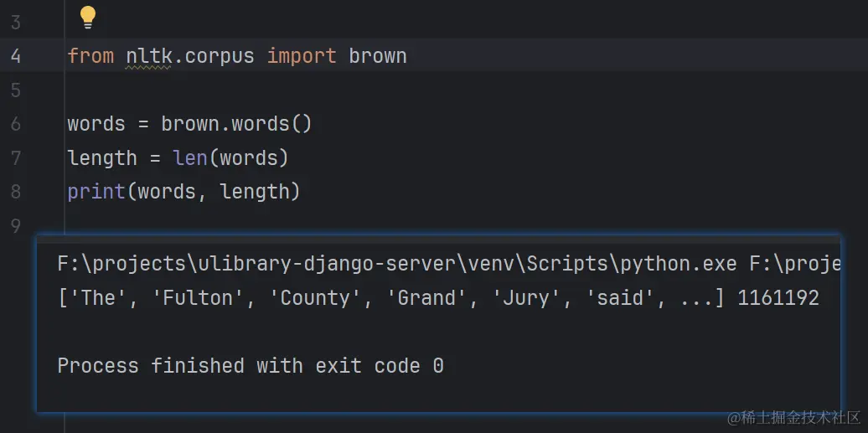This screenshot has height=433, width=868.
Task: Click line number 6 in gutter
Action: click(16, 124)
